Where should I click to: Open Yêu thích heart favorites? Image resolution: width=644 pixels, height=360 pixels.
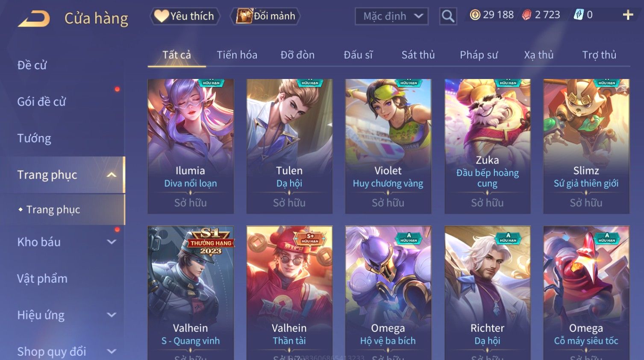pos(185,16)
